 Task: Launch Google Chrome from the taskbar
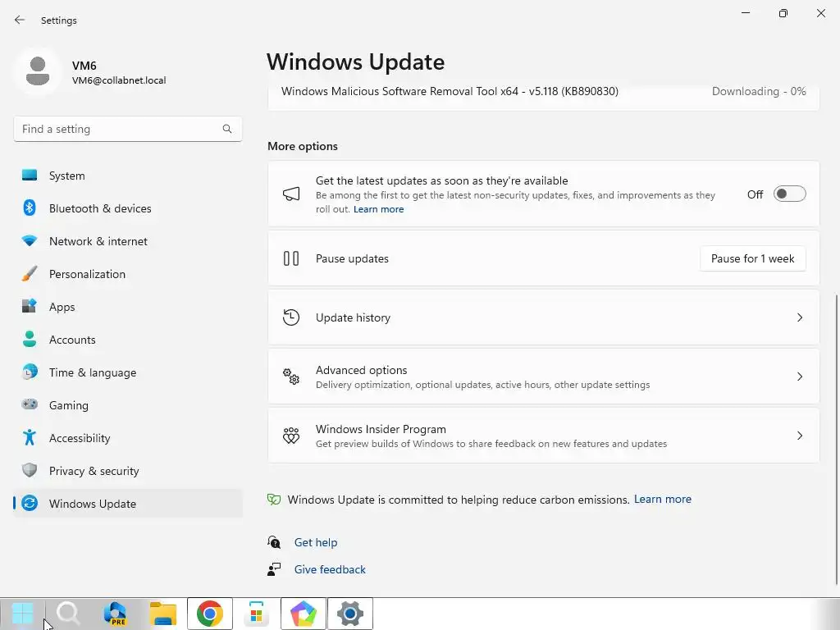210,614
